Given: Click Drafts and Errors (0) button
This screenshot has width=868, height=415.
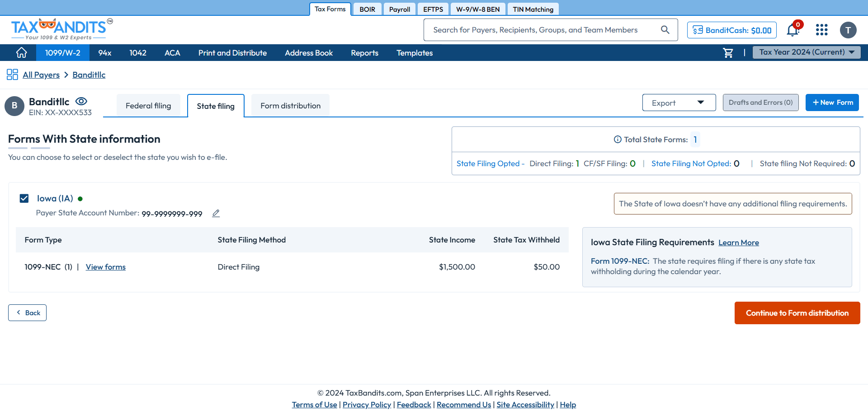Looking at the screenshot, I should (761, 103).
